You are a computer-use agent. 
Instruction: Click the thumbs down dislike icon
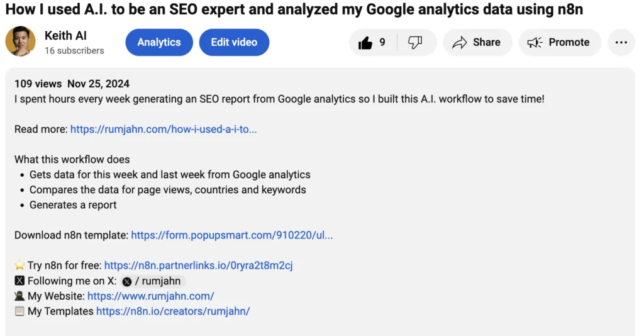pos(415,43)
